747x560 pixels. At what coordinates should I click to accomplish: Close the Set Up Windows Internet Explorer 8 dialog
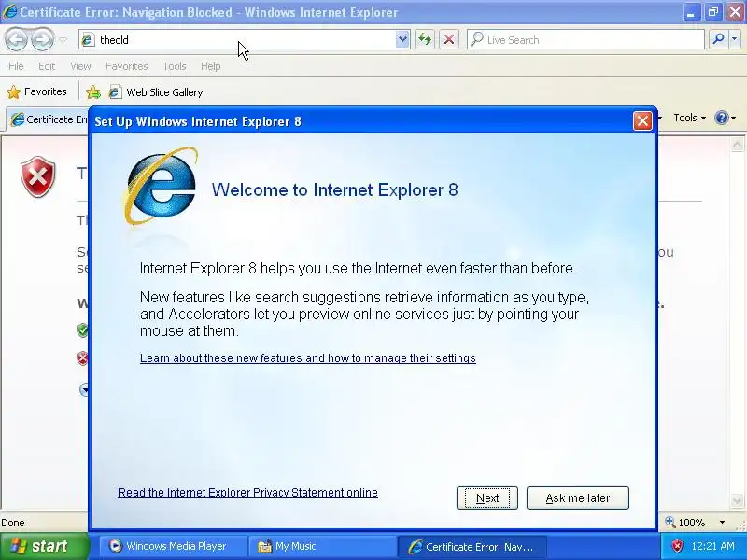(642, 121)
